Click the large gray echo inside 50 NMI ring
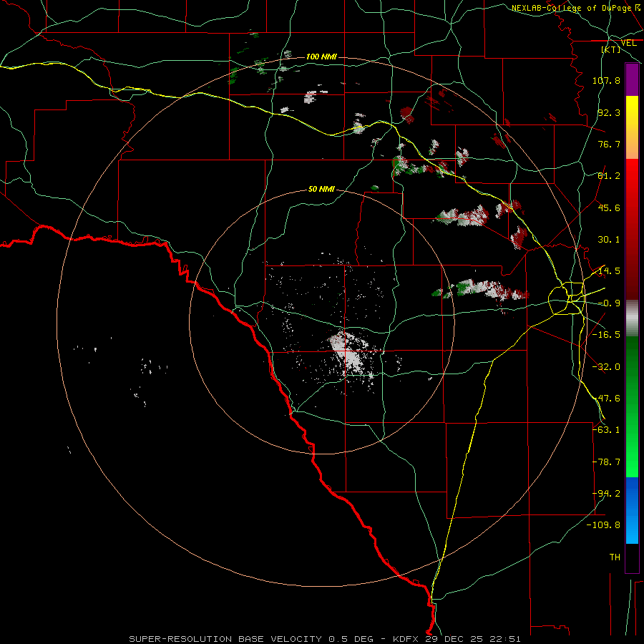The height and width of the screenshot is (644, 644). point(349,353)
